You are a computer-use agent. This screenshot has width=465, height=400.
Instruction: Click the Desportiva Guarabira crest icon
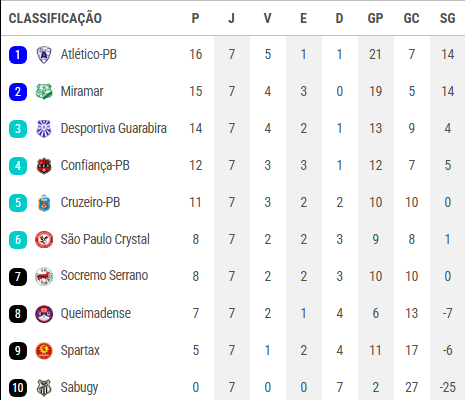[44, 129]
